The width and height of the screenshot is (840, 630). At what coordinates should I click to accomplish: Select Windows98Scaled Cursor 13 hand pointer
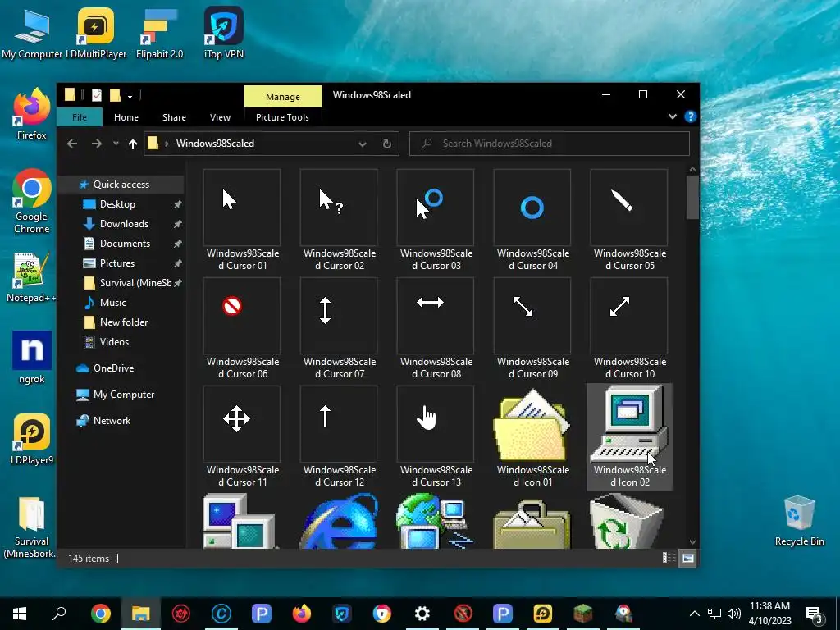(436, 436)
